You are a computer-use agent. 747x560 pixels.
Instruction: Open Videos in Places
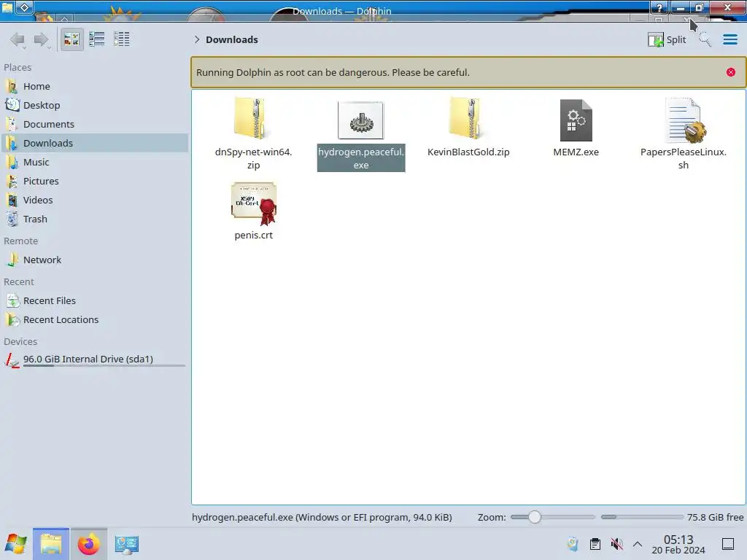click(94, 200)
